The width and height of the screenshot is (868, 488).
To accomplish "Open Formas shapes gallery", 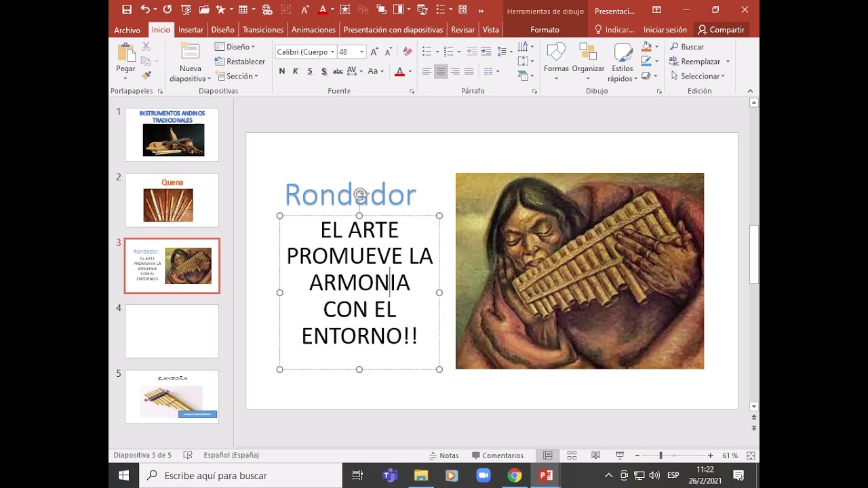I will point(556,62).
